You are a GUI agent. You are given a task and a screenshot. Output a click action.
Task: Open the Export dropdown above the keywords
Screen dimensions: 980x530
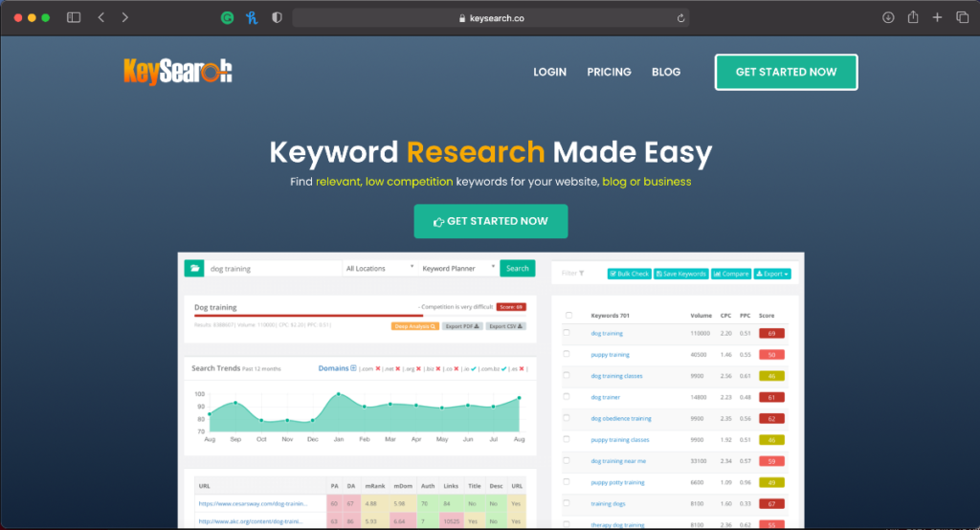pyautogui.click(x=772, y=274)
